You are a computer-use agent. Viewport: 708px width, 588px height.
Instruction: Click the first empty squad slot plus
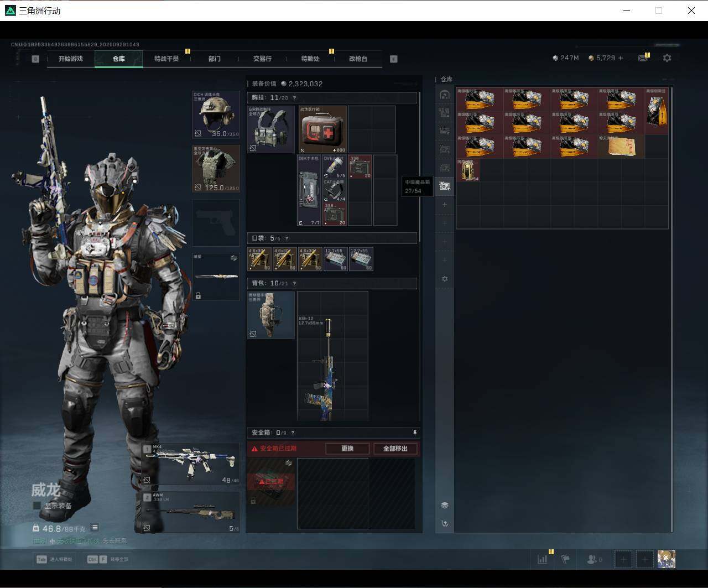coord(623,559)
